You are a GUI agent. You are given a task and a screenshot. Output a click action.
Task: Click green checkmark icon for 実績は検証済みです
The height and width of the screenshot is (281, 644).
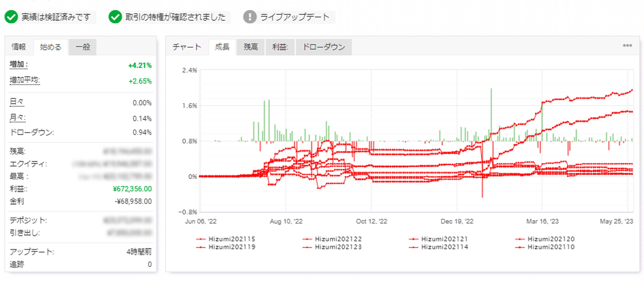click(x=11, y=17)
